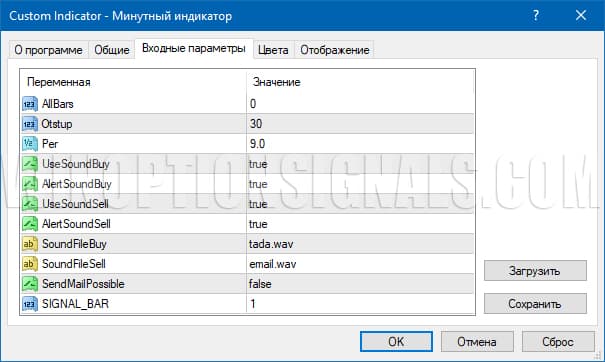Click the double-type icon beside Per
This screenshot has height=362, width=605.
pyautogui.click(x=30, y=144)
